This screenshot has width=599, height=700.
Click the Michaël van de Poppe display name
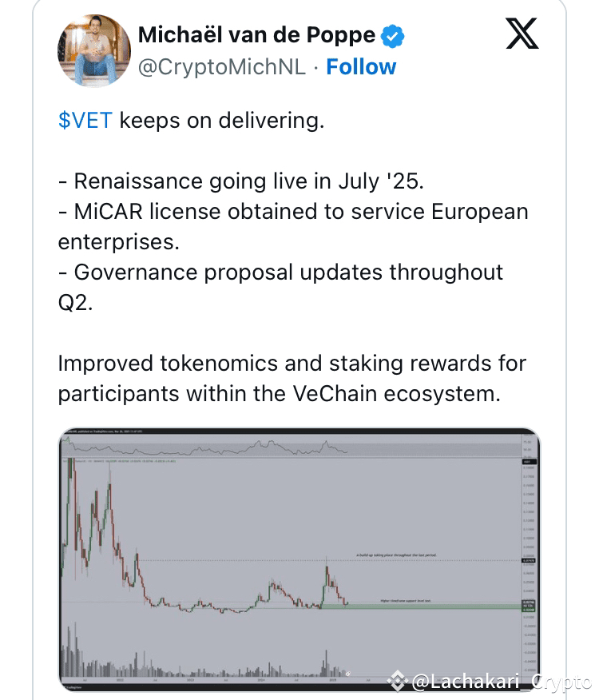click(x=256, y=35)
